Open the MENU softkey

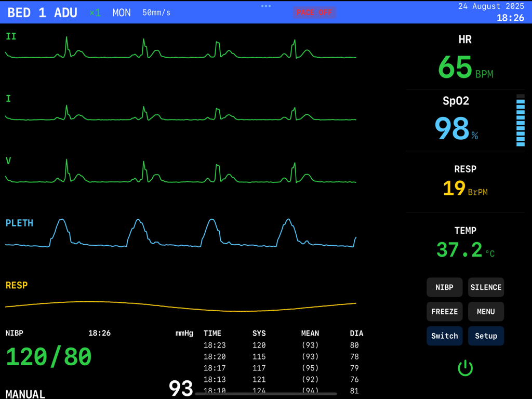click(x=485, y=311)
